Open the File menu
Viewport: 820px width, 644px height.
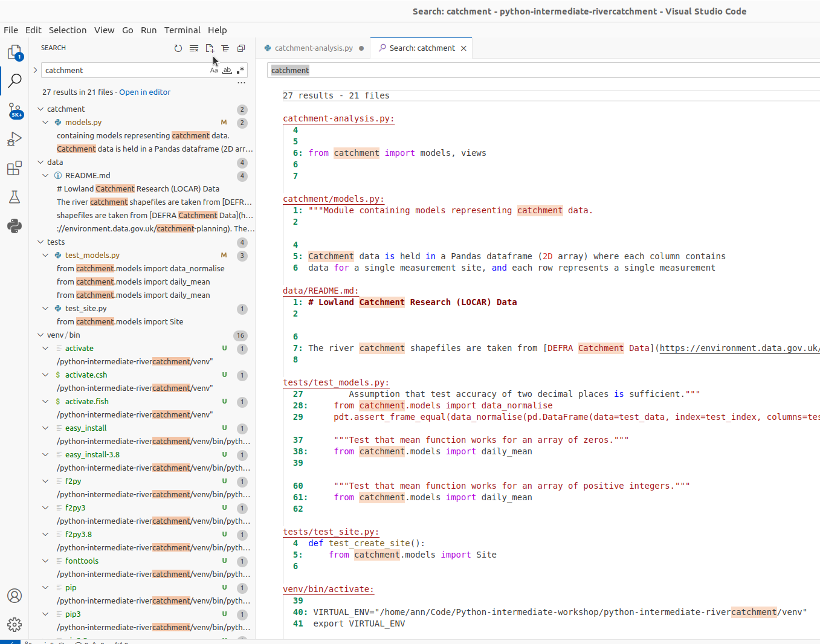(x=11, y=30)
